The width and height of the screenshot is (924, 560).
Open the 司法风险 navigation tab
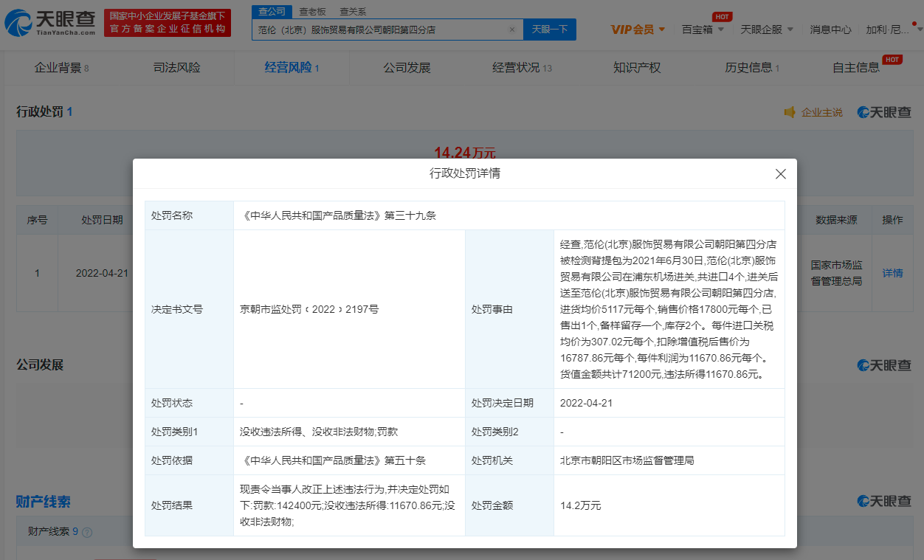pos(176,68)
